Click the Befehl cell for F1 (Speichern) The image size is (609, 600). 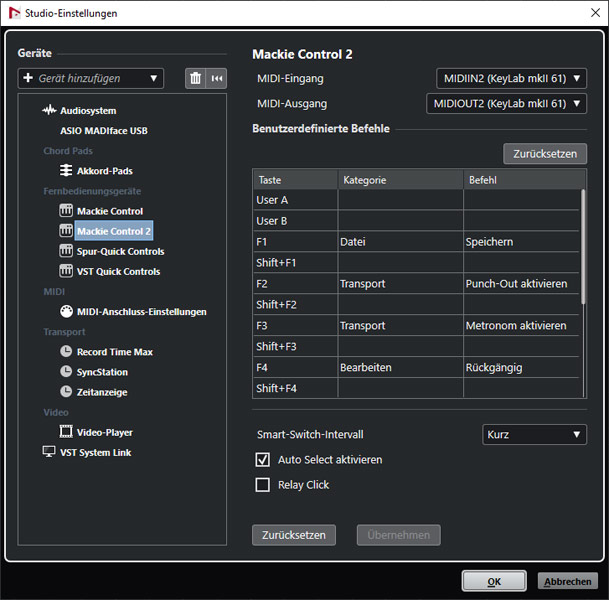520,242
